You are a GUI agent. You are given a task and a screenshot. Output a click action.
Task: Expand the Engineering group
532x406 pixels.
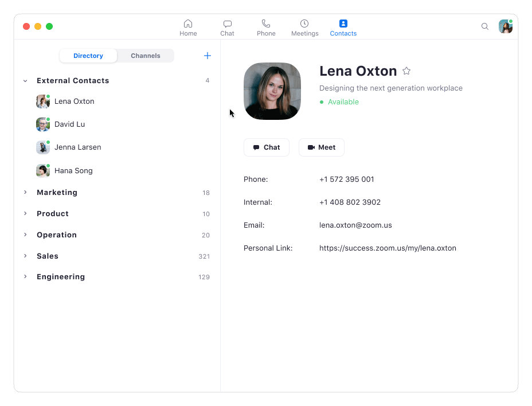point(25,276)
